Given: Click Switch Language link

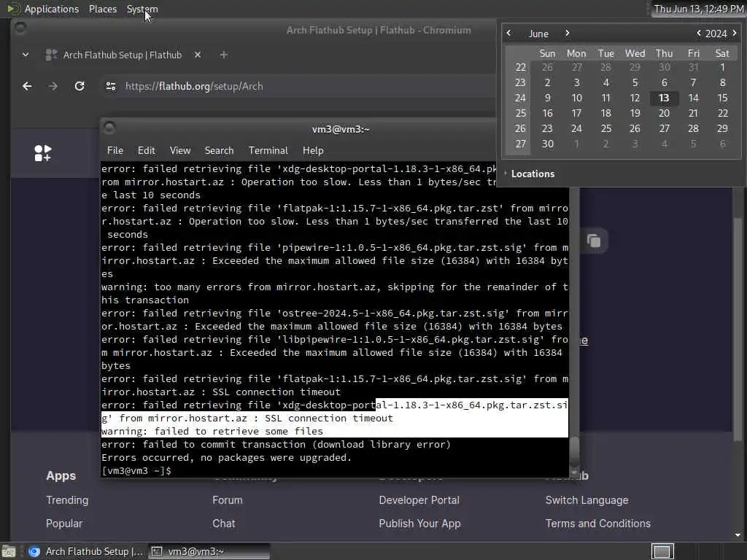Looking at the screenshot, I should (587, 500).
